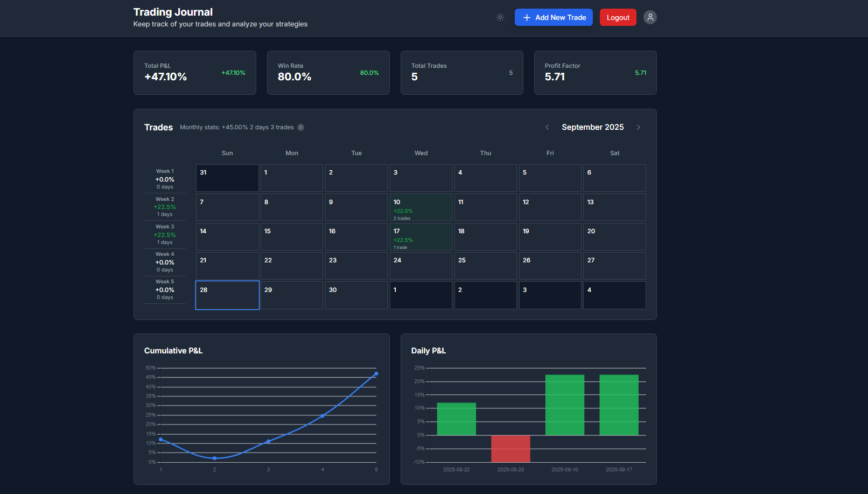The width and height of the screenshot is (868, 494).
Task: Select September 17 calendar day cell
Action: (x=421, y=236)
